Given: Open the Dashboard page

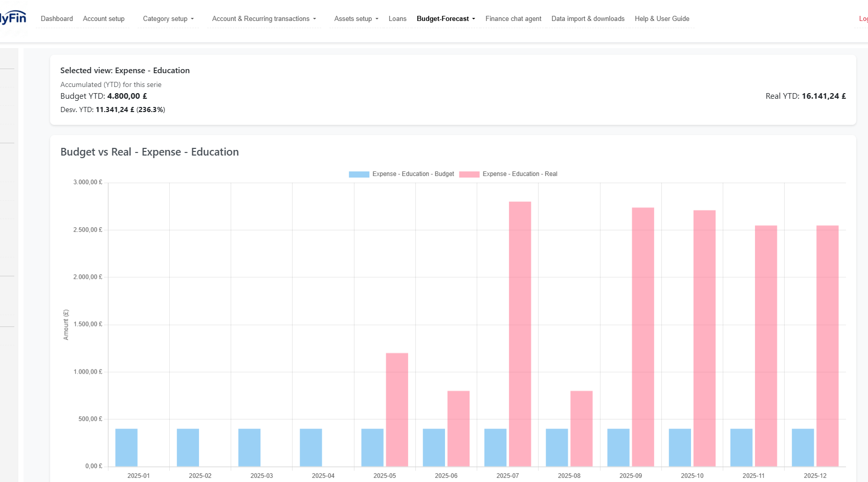Looking at the screenshot, I should point(57,18).
